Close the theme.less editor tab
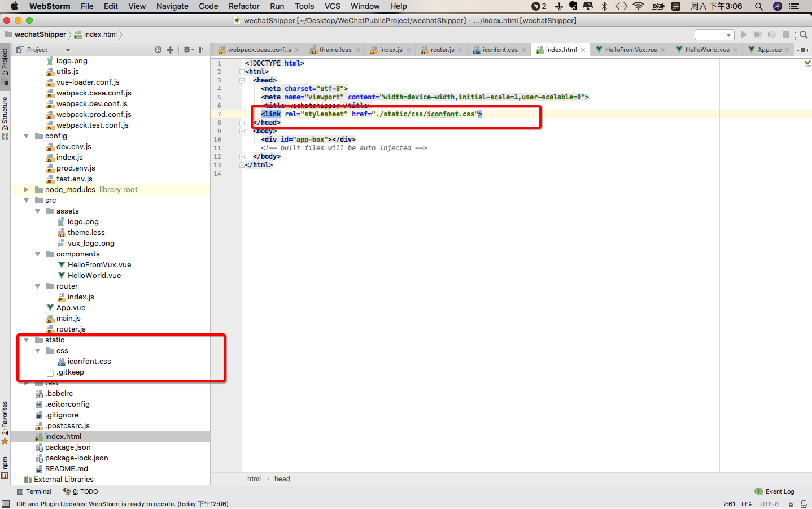 coord(357,50)
